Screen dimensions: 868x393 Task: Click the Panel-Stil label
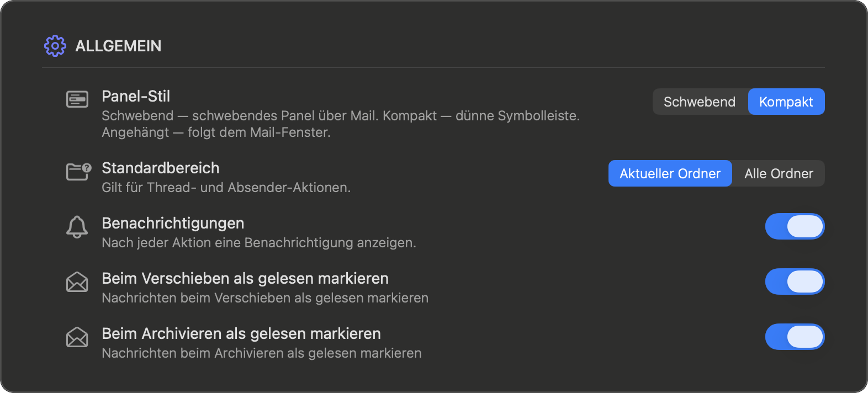pos(136,96)
